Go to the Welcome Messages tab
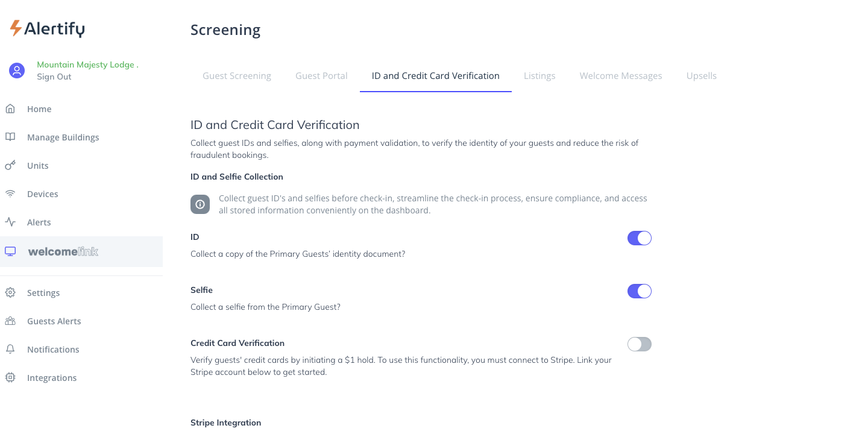The image size is (868, 440). tap(621, 76)
